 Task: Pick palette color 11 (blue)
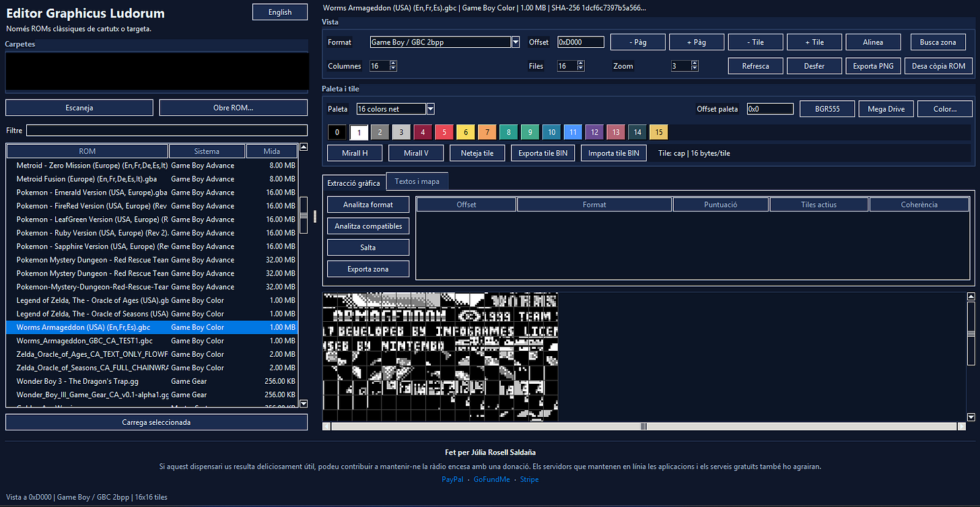click(x=573, y=132)
